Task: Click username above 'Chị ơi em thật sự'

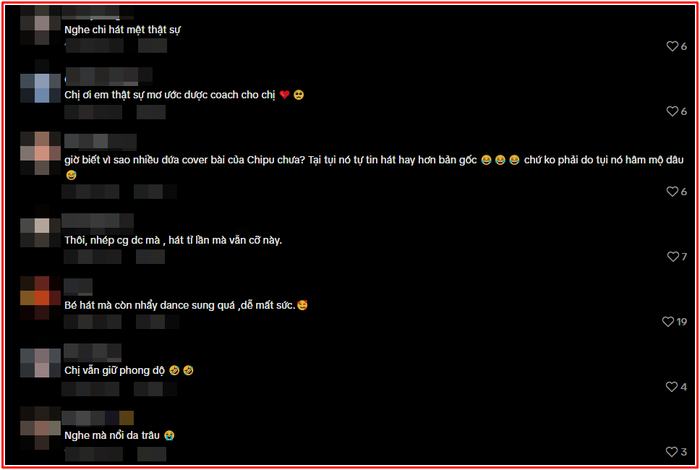Action: (109, 75)
